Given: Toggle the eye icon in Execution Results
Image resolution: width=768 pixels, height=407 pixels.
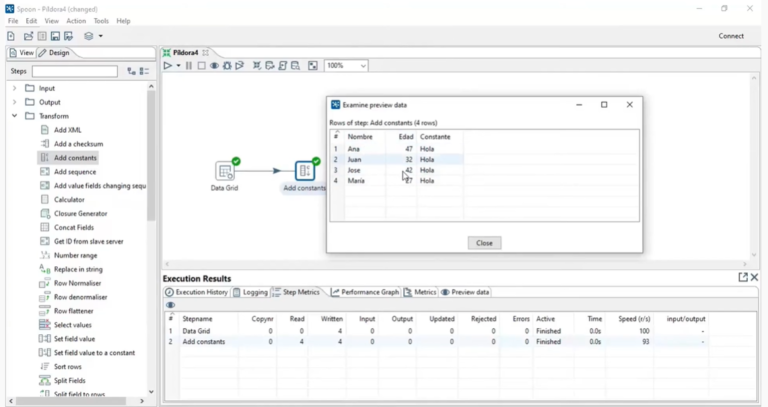Looking at the screenshot, I should [x=171, y=305].
